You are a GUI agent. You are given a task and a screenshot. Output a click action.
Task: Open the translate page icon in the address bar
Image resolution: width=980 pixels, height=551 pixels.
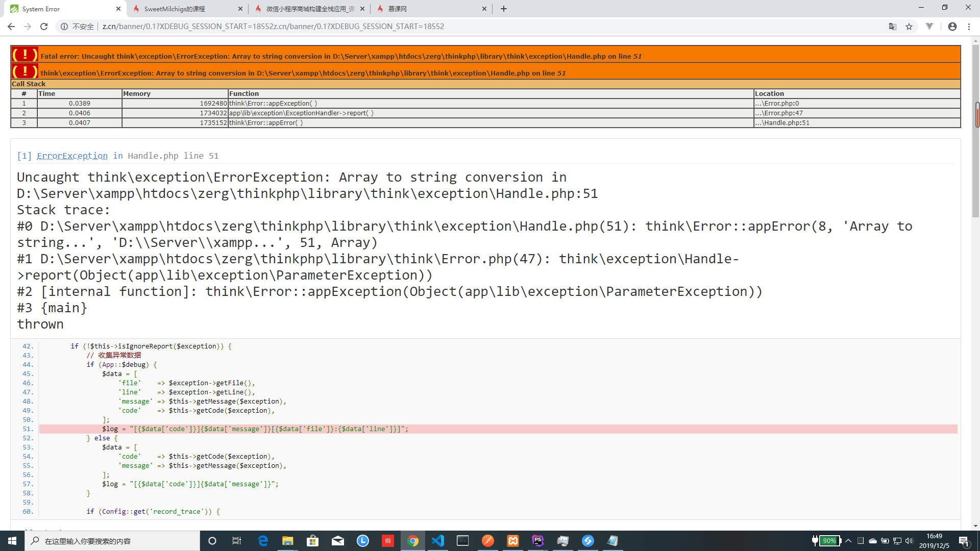(893, 27)
